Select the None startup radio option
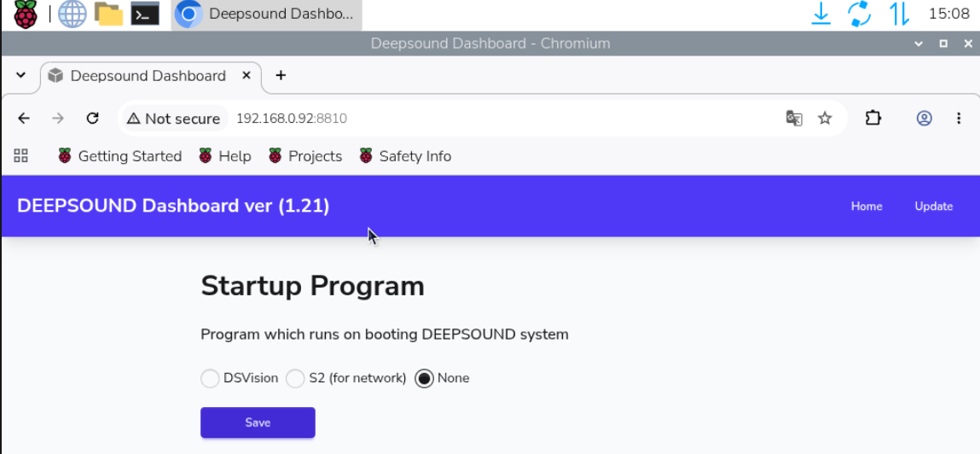 [425, 378]
